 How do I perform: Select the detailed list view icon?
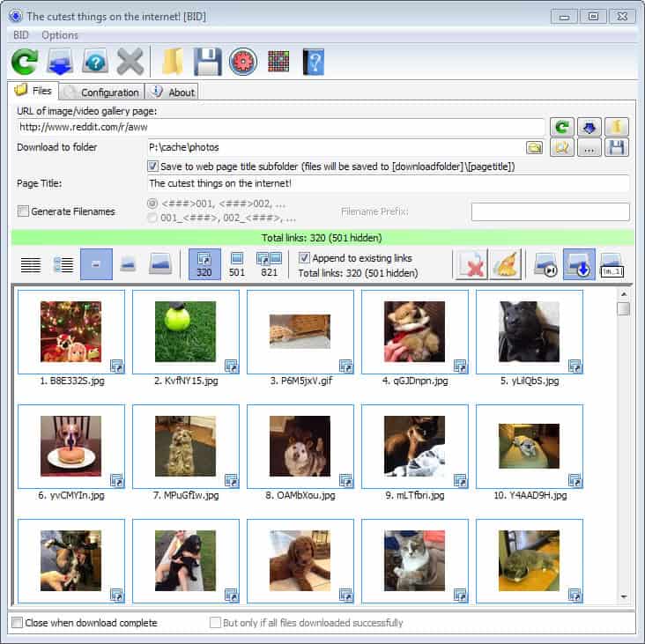(x=63, y=264)
